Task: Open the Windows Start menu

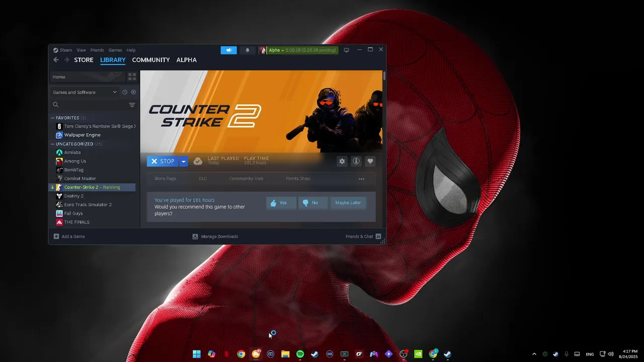Action: point(197,354)
